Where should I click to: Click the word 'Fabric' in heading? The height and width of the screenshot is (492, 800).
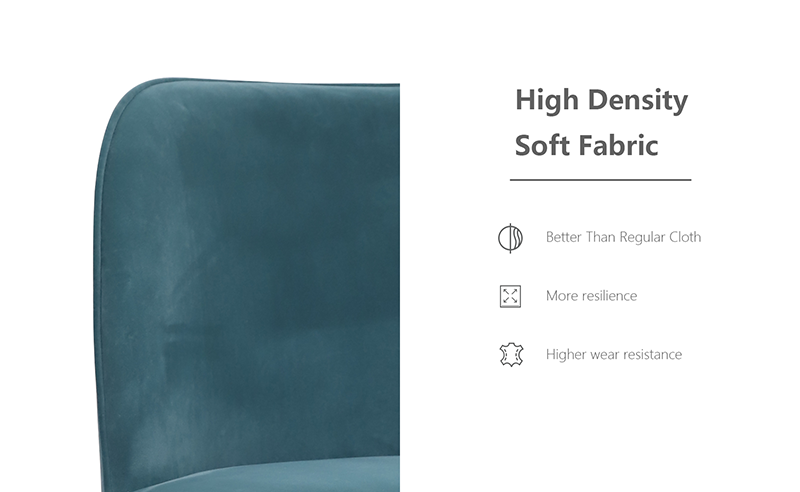pyautogui.click(x=618, y=145)
